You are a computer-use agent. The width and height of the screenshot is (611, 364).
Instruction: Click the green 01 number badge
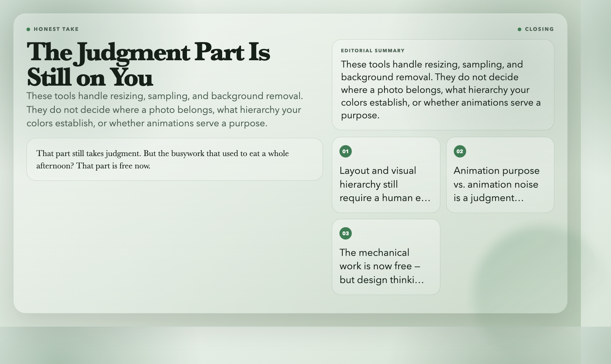[346, 151]
